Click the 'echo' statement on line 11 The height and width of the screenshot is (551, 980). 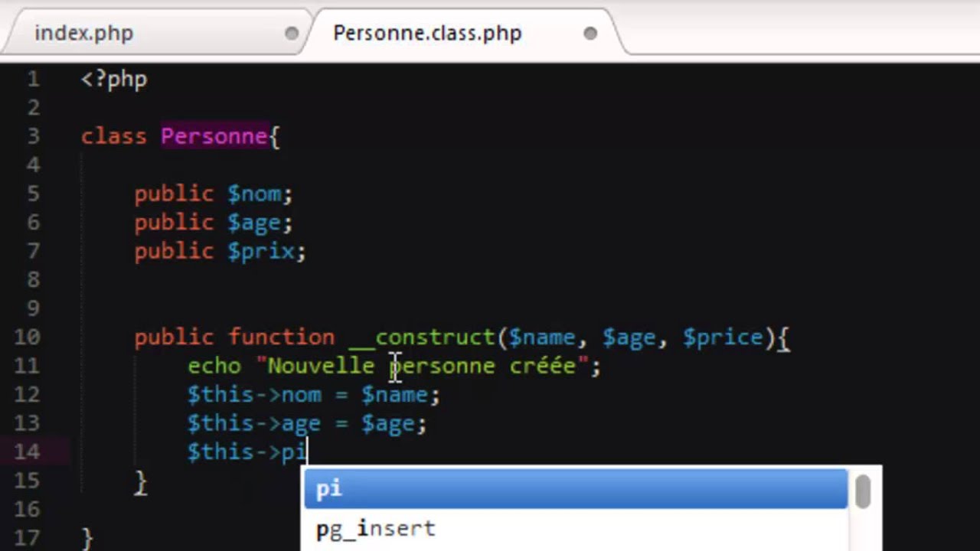[x=214, y=366]
